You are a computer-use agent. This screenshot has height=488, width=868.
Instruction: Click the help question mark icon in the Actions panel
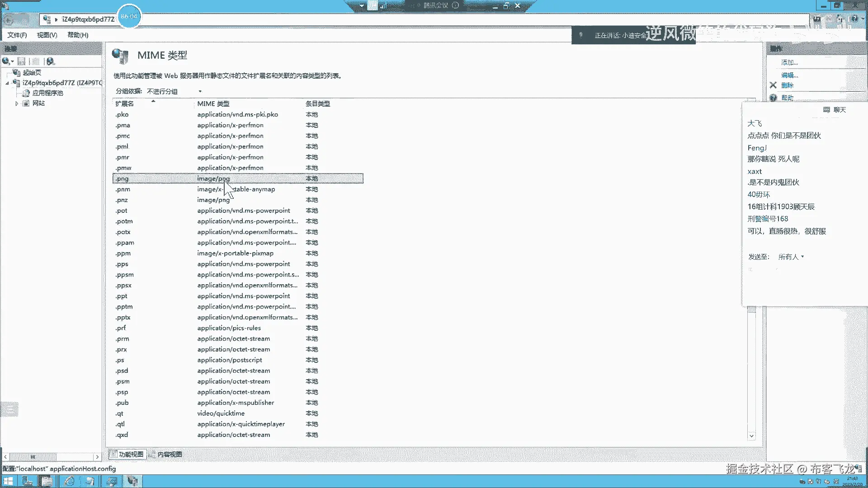coord(773,98)
